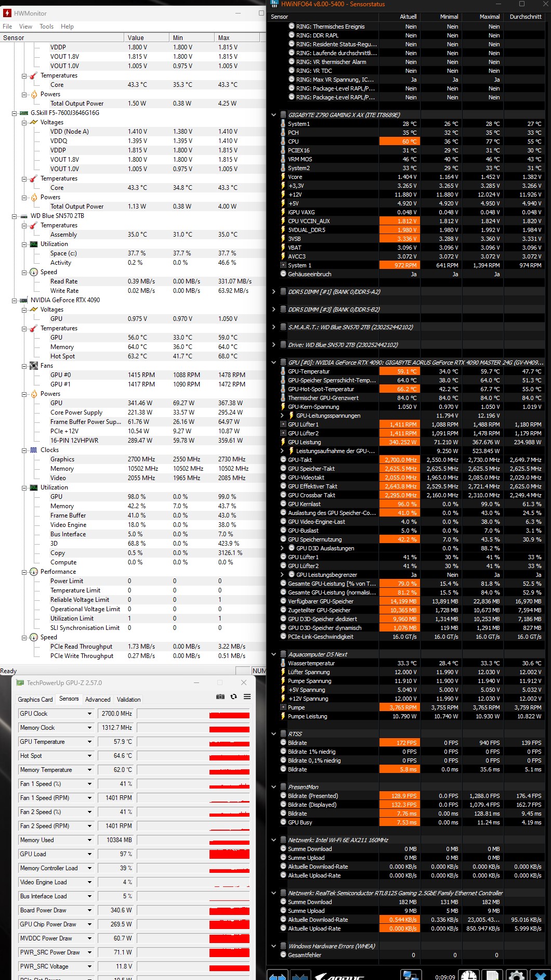
Task: Collapse the WD Blue SN570 2TB tree node
Action: 14,216
